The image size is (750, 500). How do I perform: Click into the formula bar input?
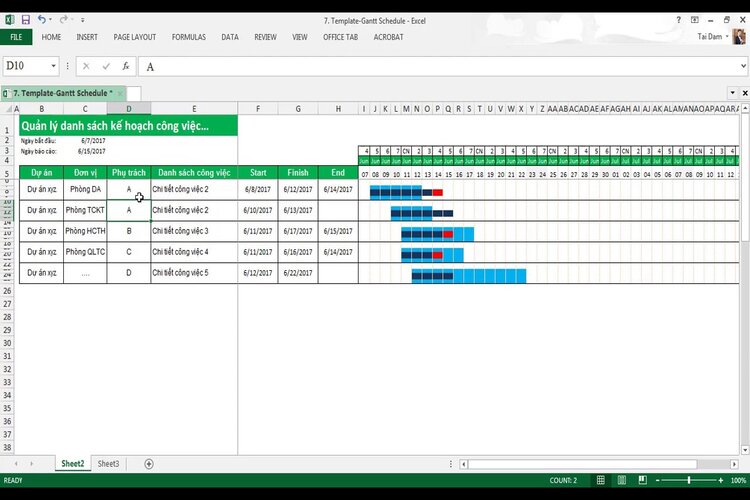[x=439, y=67]
